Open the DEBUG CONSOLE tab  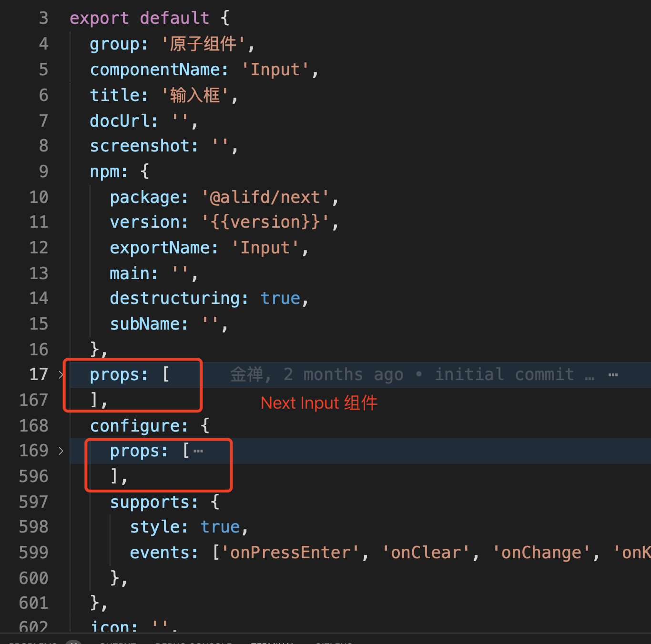tap(193, 642)
